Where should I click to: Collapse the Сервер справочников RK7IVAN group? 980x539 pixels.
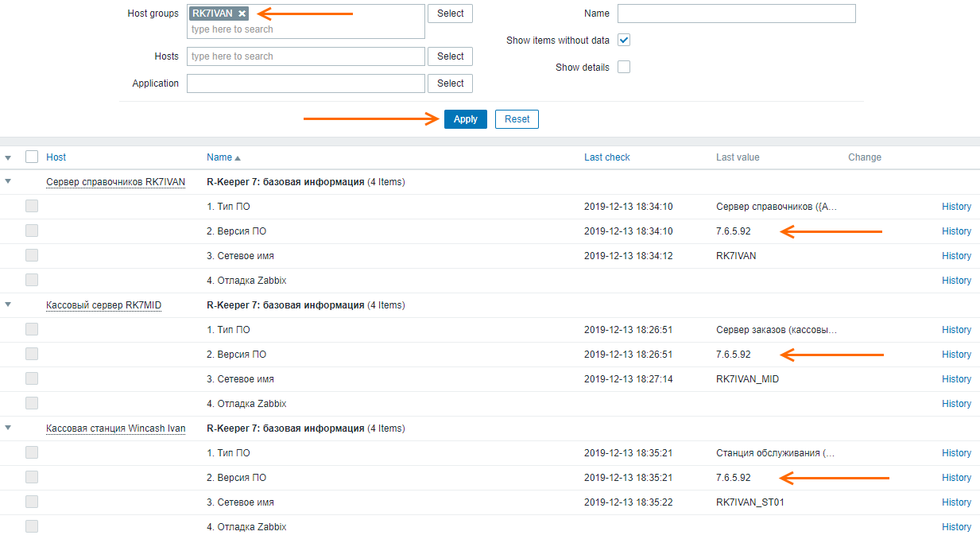tap(8, 181)
